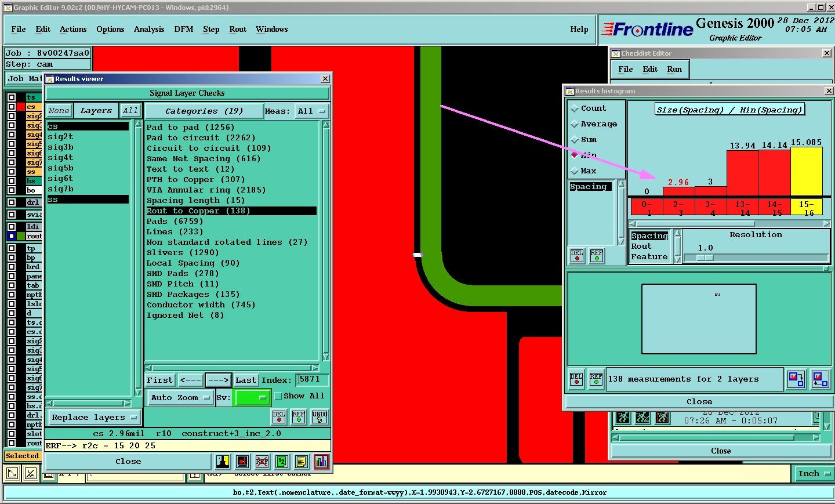Click the second running figure icon in Checklist
Image resolution: width=835 pixels, height=504 pixels.
(642, 417)
